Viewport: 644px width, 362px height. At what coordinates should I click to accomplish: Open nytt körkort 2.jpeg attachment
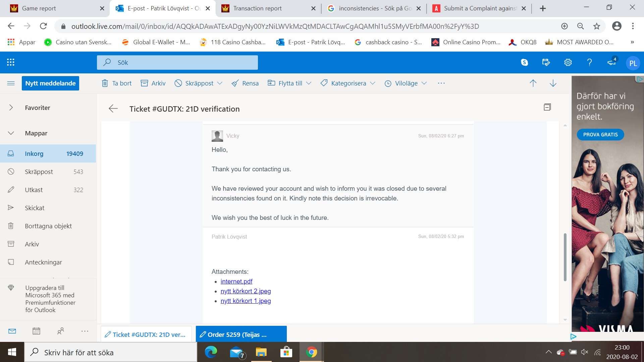pos(246,291)
